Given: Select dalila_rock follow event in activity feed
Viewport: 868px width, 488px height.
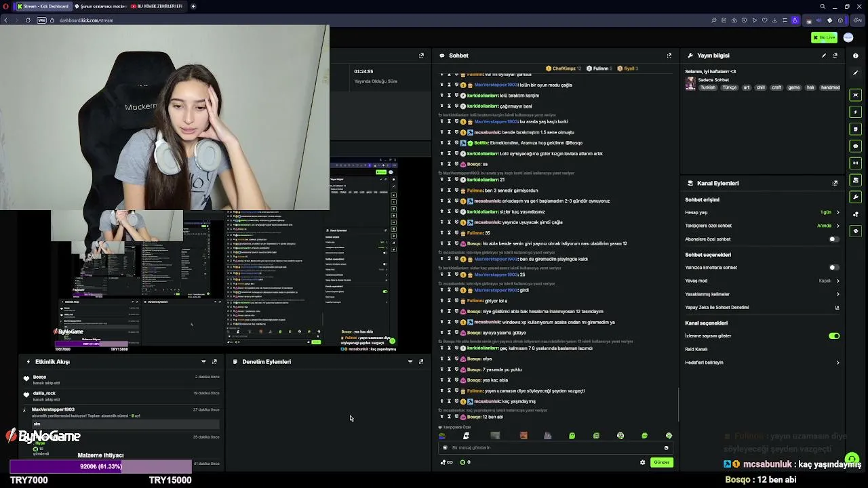Looking at the screenshot, I should 122,396.
